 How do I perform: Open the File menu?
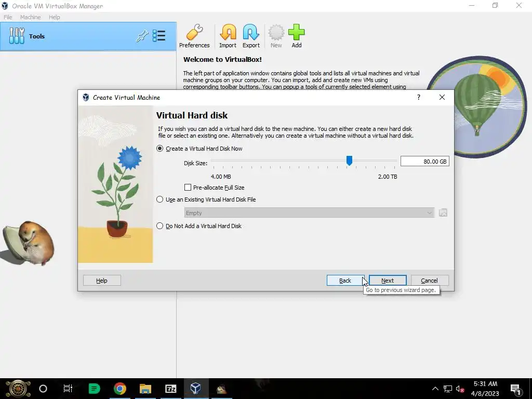coord(8,17)
